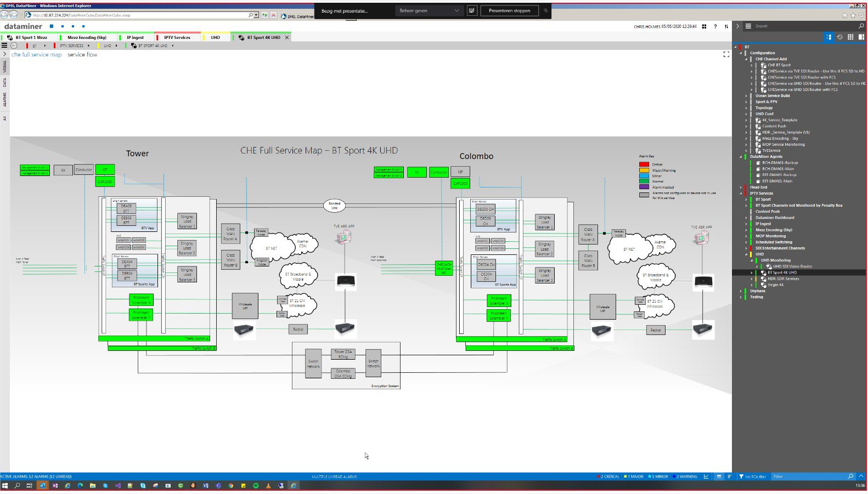Expand the Orphans tree node
Screen dimensions: 868x494
click(x=741, y=291)
